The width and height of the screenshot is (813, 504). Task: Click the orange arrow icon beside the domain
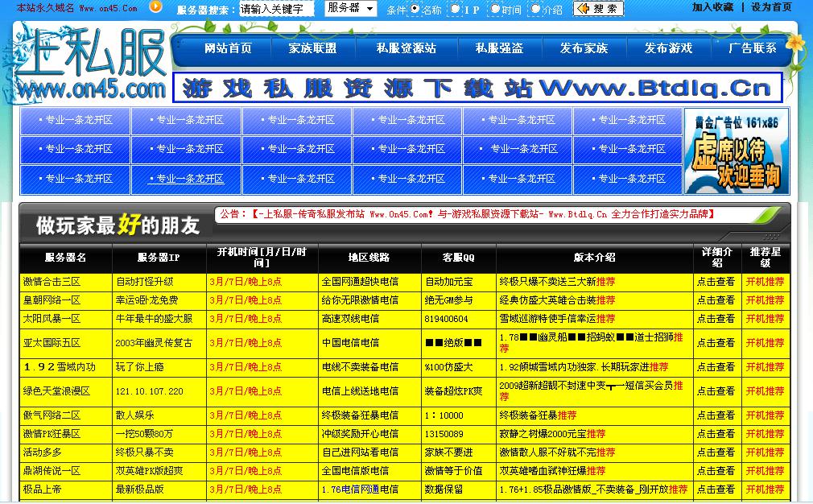155,7
